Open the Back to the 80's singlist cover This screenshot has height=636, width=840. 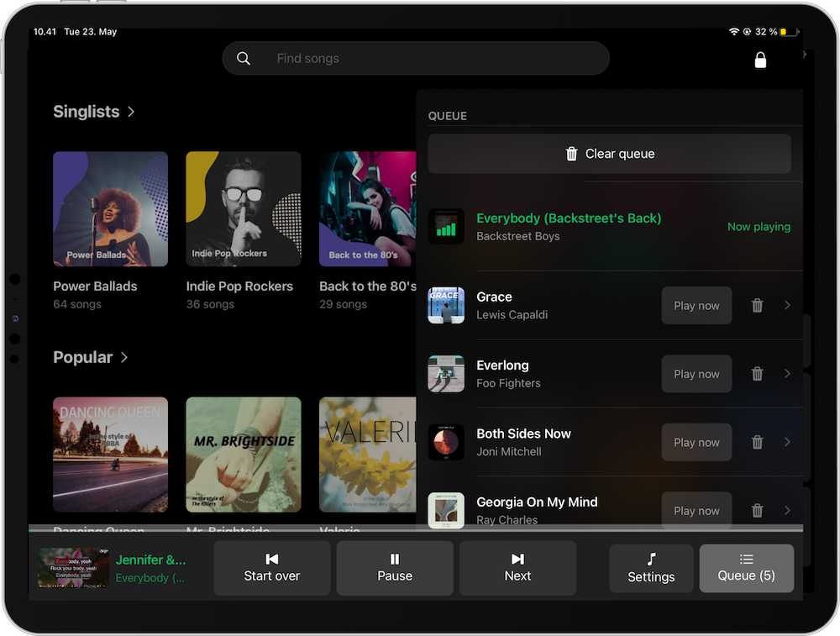click(x=368, y=209)
